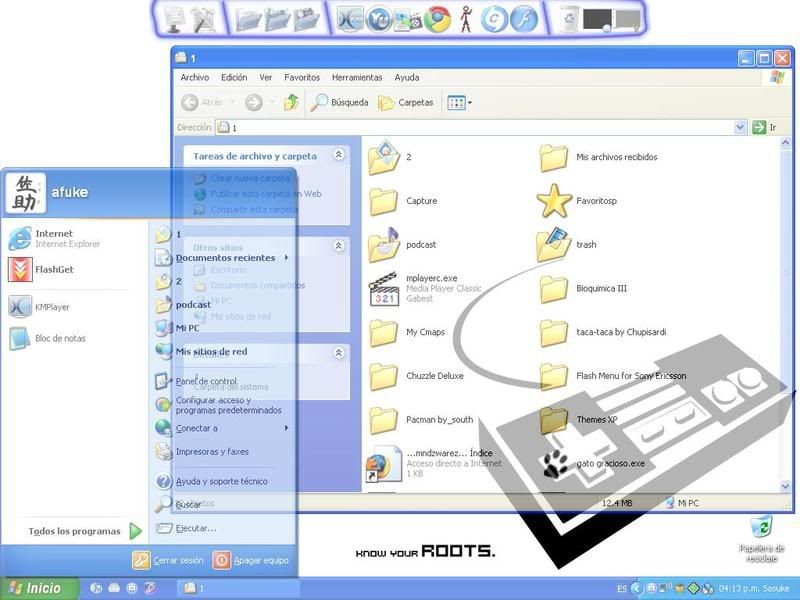Open the recycle bin icon in the top dock
This screenshot has width=800, height=600.
click(x=568, y=19)
